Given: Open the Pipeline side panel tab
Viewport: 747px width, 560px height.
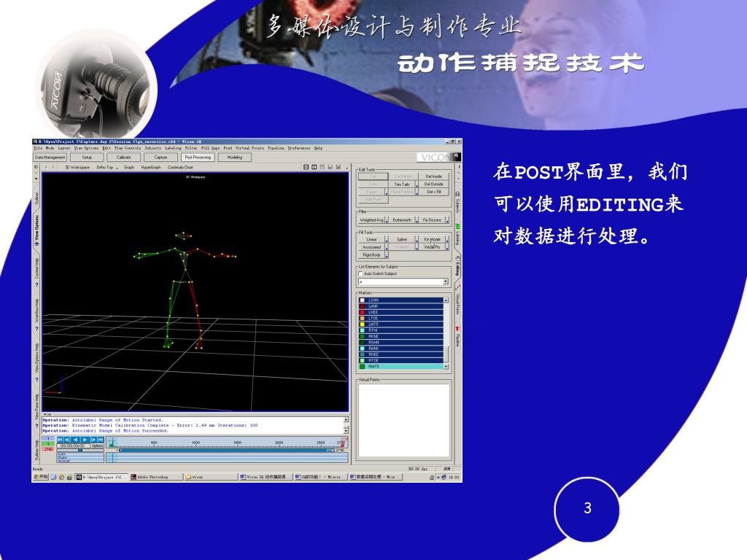Looking at the screenshot, I should [458, 337].
